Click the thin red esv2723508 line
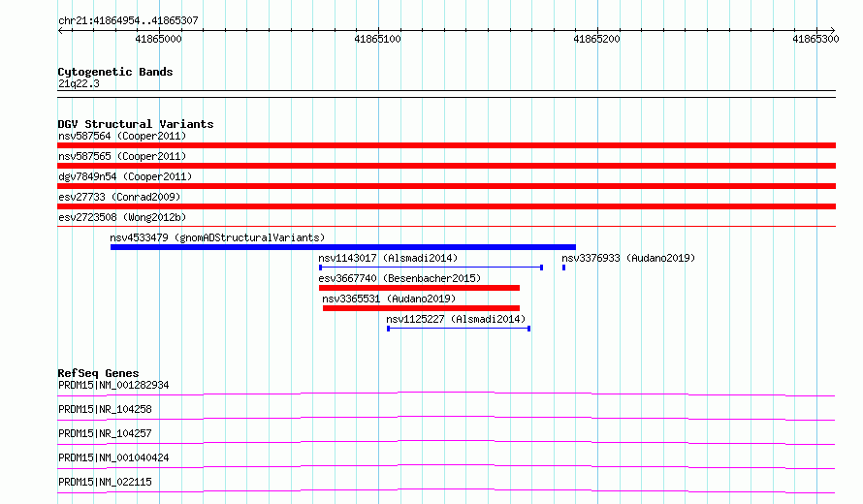This screenshot has width=863, height=504. (x=446, y=226)
